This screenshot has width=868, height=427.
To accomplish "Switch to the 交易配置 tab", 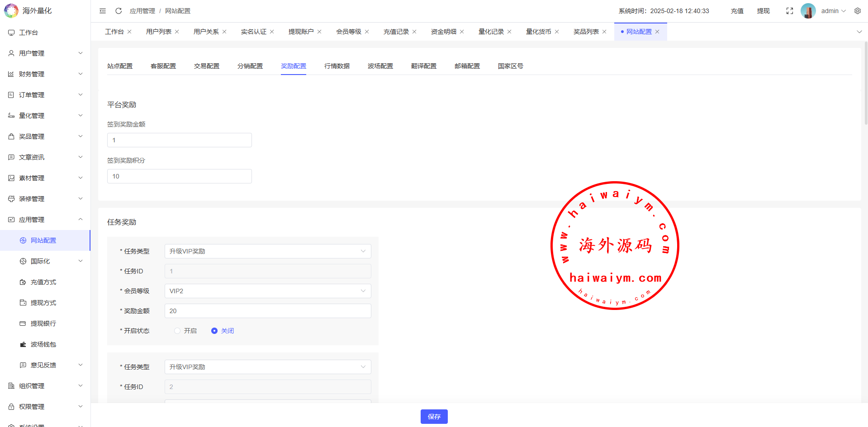I will [x=207, y=66].
